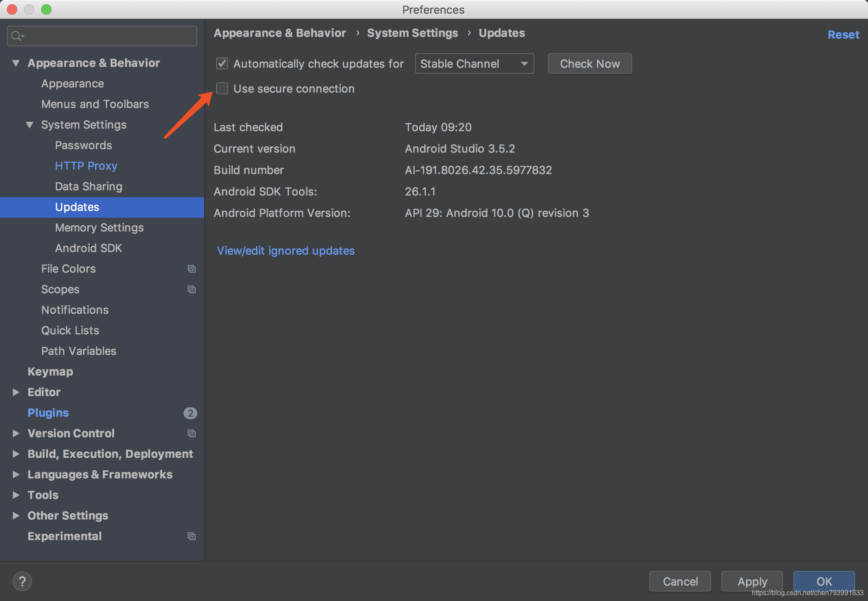
Task: Open the Android SDK settings page
Action: (88, 248)
